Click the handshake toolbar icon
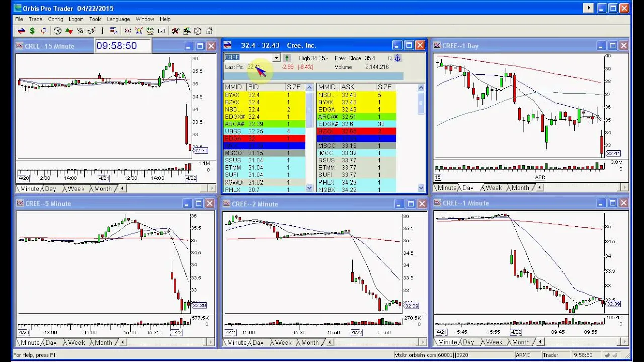This screenshot has height=362, width=644. (91, 31)
